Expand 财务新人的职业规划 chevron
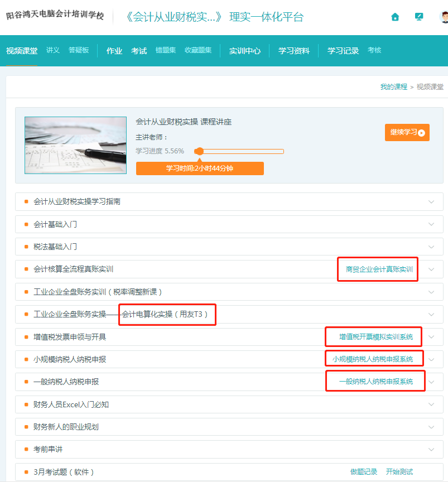 coord(431,427)
